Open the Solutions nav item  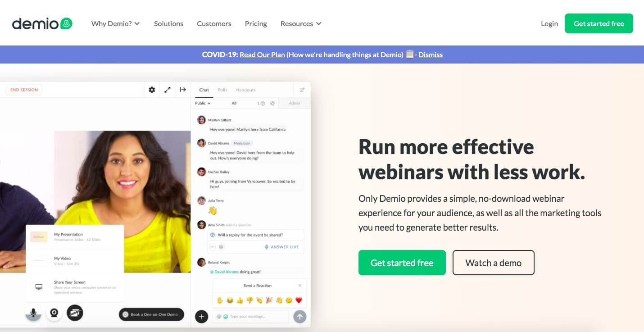click(168, 23)
